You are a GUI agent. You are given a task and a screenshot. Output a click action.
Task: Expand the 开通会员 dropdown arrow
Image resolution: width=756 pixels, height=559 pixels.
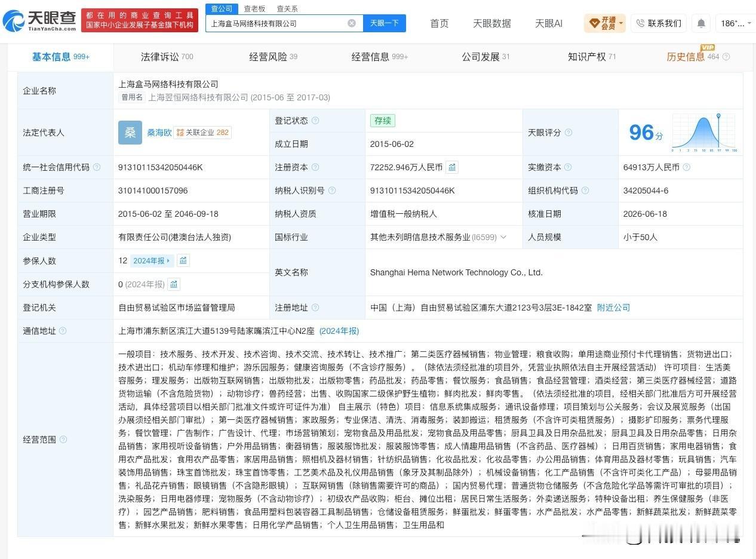[x=621, y=23]
